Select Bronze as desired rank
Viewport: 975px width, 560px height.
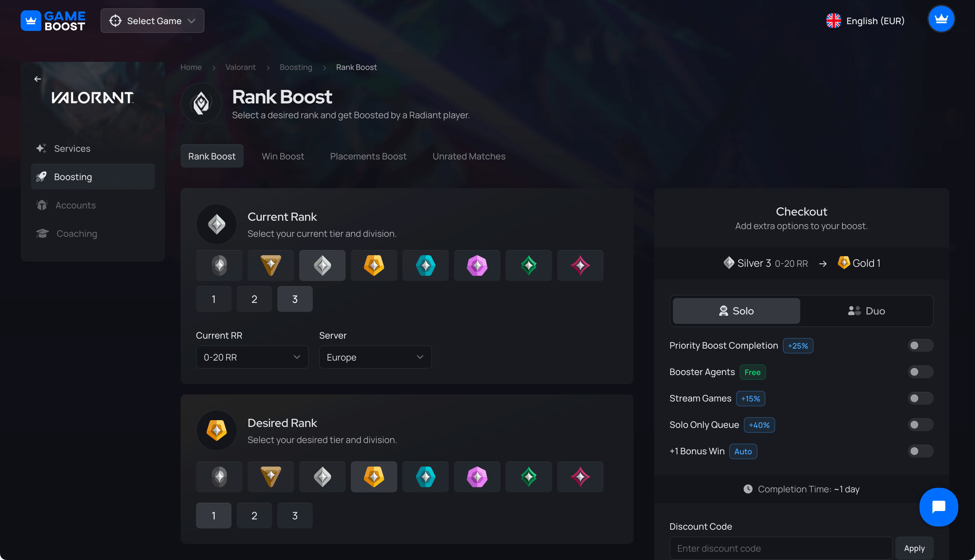click(x=271, y=477)
